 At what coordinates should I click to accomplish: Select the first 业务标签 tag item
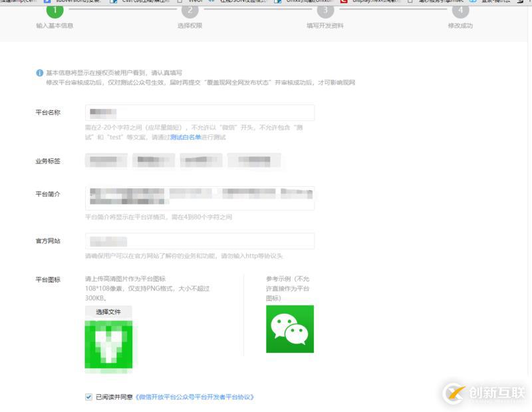coord(104,160)
